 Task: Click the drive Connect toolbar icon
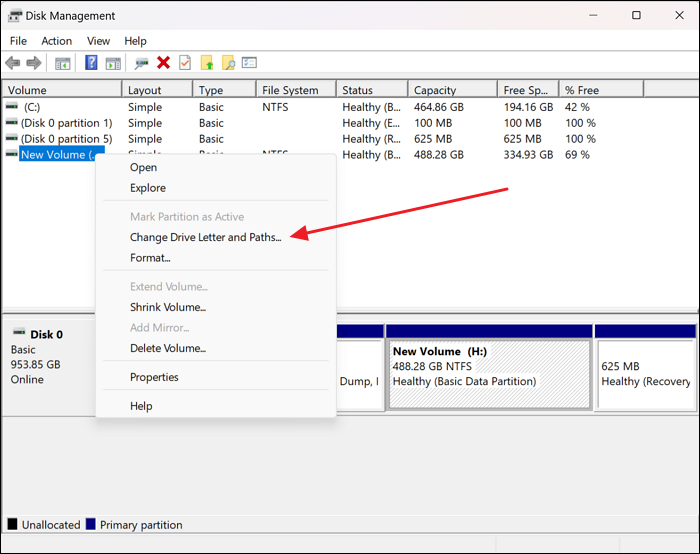coord(141,63)
